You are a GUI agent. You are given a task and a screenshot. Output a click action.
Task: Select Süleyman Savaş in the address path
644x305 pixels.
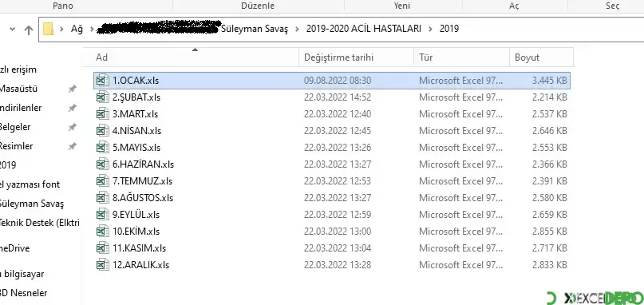[x=255, y=29]
